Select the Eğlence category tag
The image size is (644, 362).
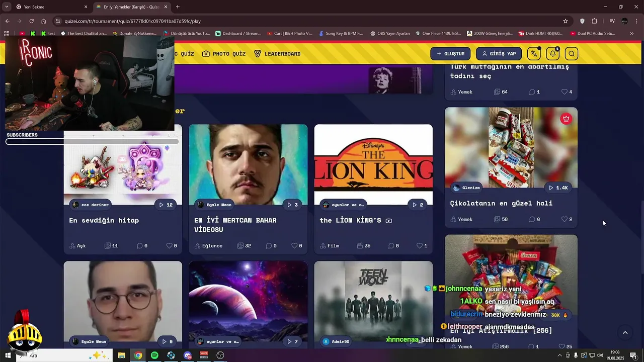click(x=208, y=246)
